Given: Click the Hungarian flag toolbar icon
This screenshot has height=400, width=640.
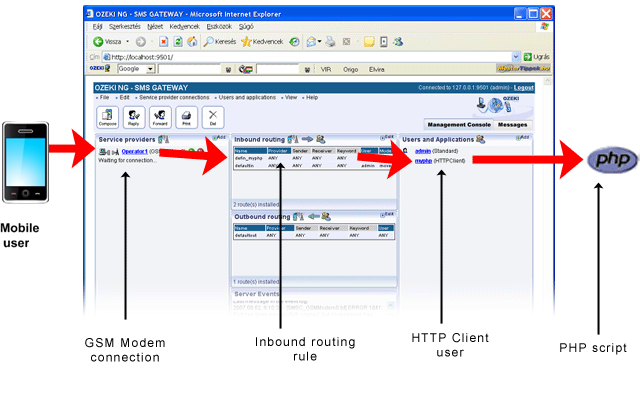Looking at the screenshot, I should [246, 69].
